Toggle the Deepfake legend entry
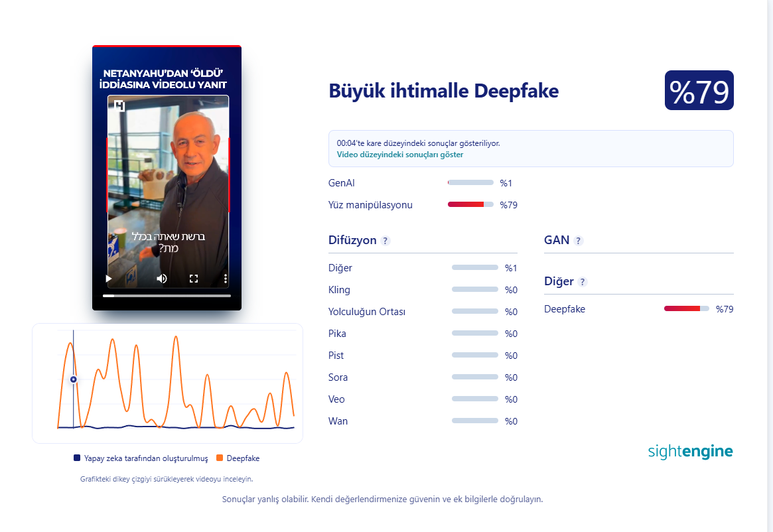The width and height of the screenshot is (773, 532). 238,458
